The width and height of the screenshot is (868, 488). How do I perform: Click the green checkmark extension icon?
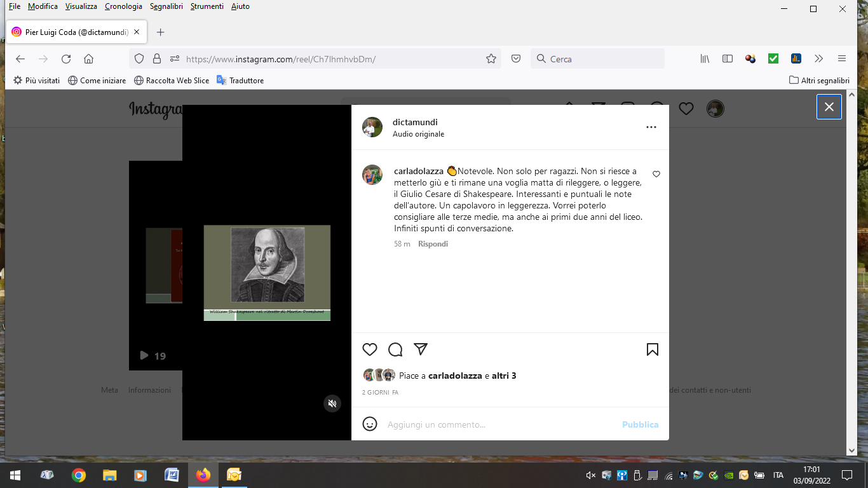(773, 58)
